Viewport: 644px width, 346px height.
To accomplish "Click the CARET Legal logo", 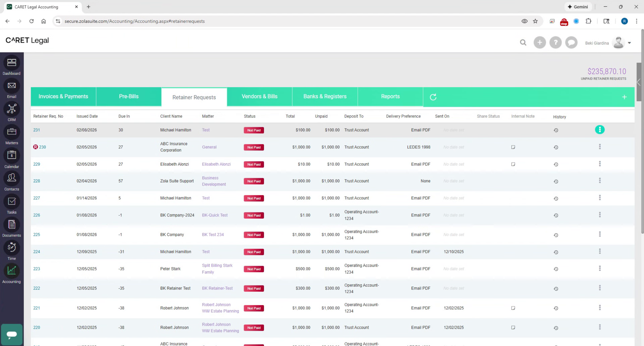I will tap(27, 40).
